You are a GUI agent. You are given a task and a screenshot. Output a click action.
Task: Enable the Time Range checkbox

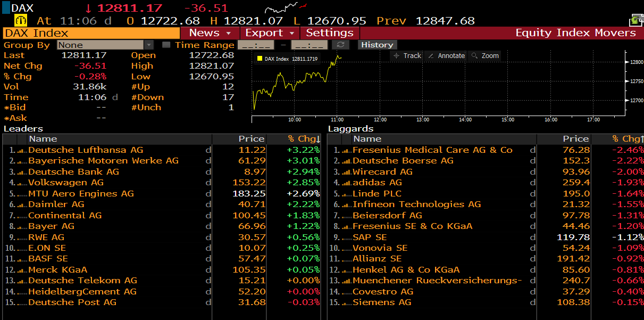[x=166, y=45]
